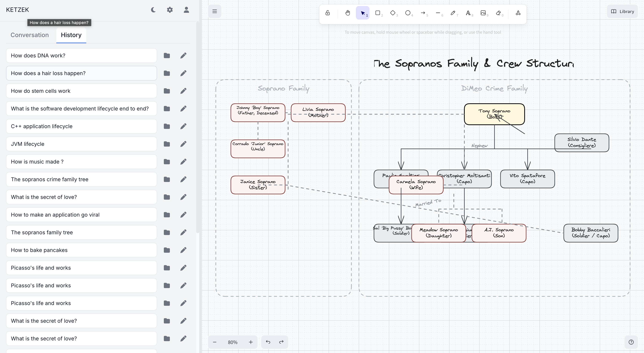Click the undo button

(268, 342)
